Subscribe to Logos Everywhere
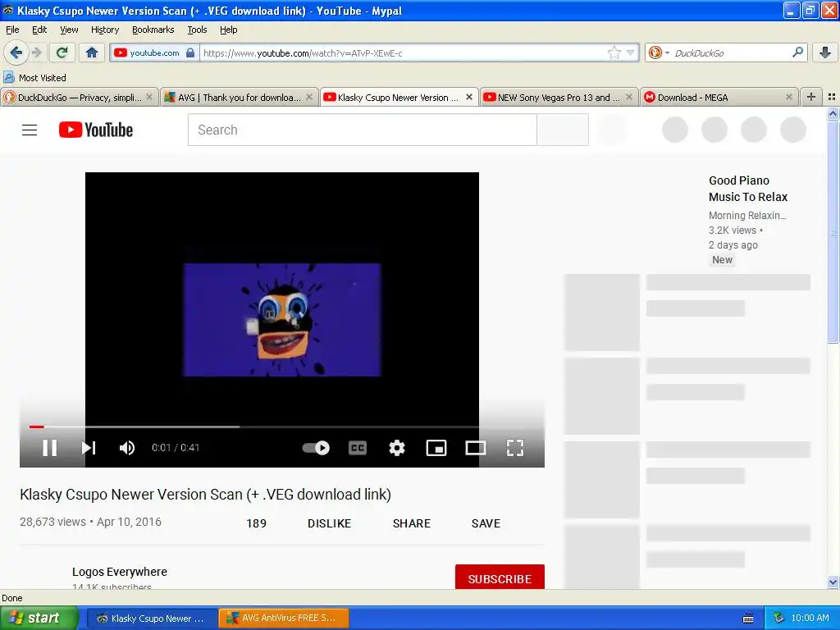This screenshot has width=840, height=630. coord(500,578)
